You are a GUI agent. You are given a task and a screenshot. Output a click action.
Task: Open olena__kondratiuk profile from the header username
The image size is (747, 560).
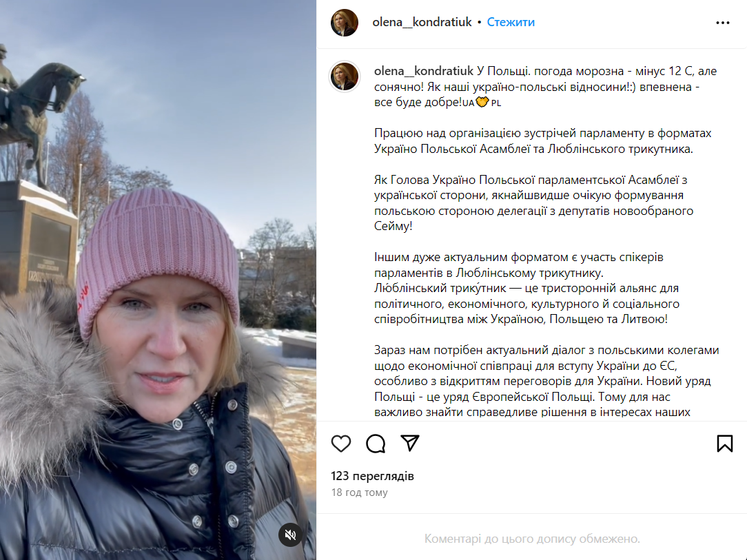pyautogui.click(x=422, y=22)
